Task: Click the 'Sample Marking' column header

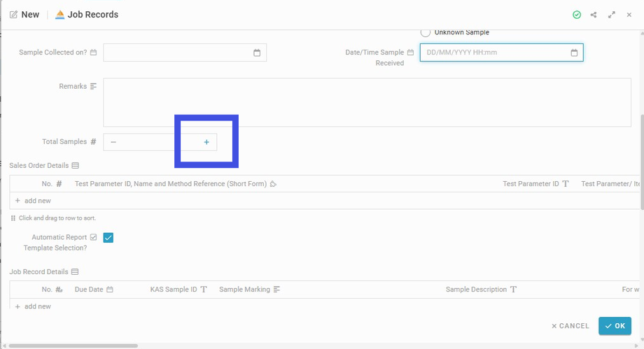Action: 245,290
